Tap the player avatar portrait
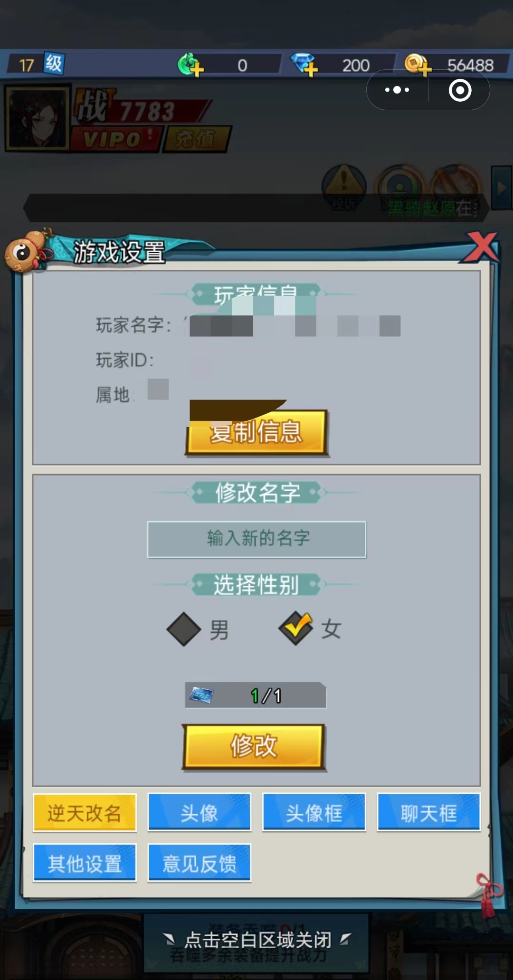The height and width of the screenshot is (980, 513). pyautogui.click(x=37, y=118)
